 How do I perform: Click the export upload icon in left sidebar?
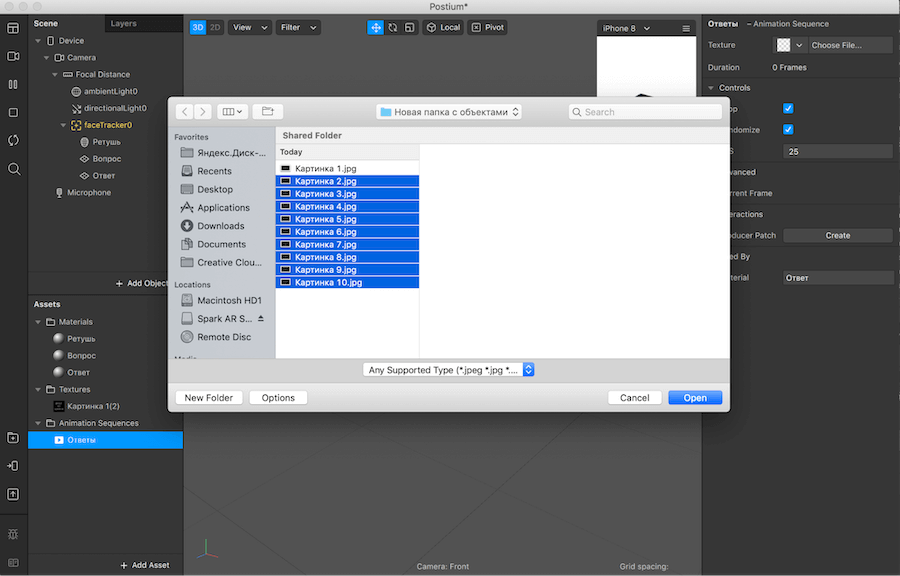click(13, 494)
